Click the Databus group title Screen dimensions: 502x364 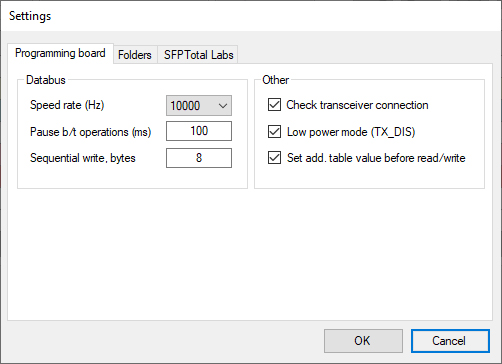pos(46,80)
